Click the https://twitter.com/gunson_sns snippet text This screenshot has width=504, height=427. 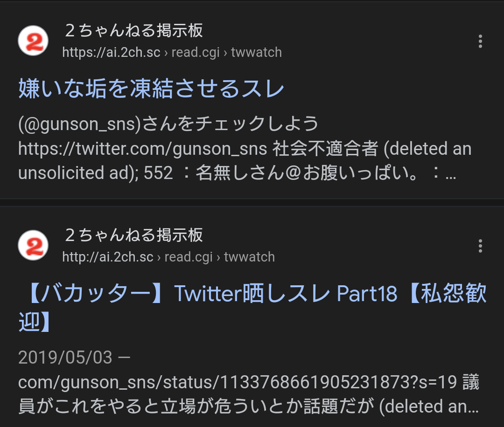[x=142, y=149]
